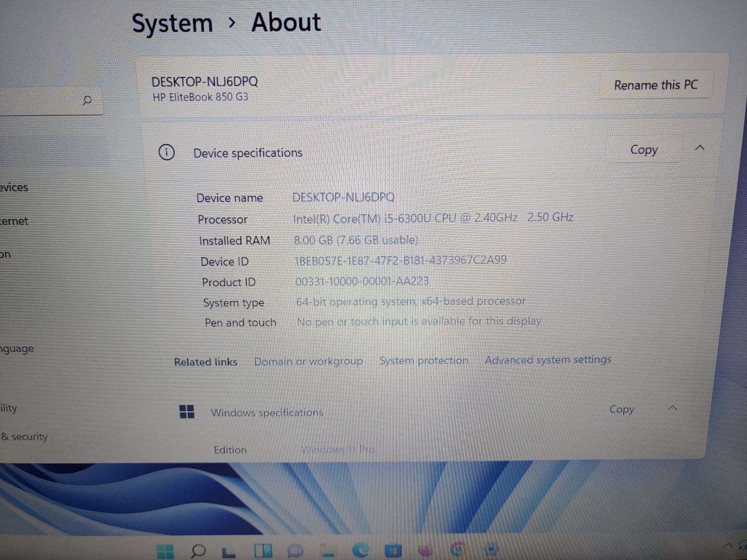Viewport: 747px width, 560px height.
Task: Open the Windows Start menu
Action: click(x=165, y=551)
